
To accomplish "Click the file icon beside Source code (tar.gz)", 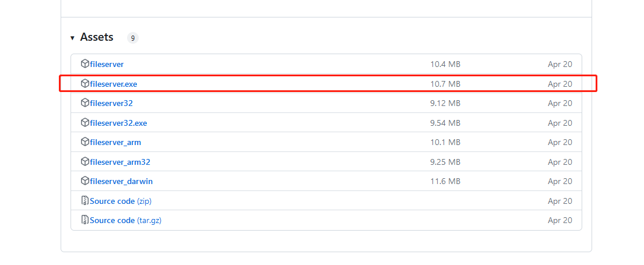I will click(85, 220).
